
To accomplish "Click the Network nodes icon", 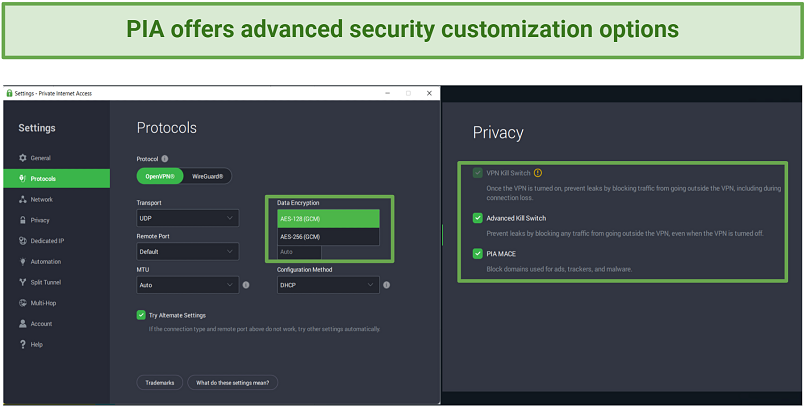I will click(x=23, y=199).
